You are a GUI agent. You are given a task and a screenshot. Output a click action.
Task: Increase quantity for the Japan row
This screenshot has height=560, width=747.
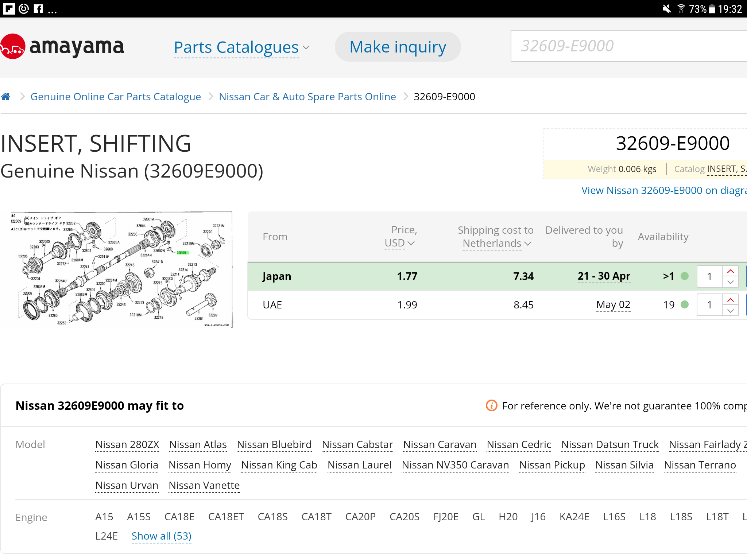click(x=730, y=271)
